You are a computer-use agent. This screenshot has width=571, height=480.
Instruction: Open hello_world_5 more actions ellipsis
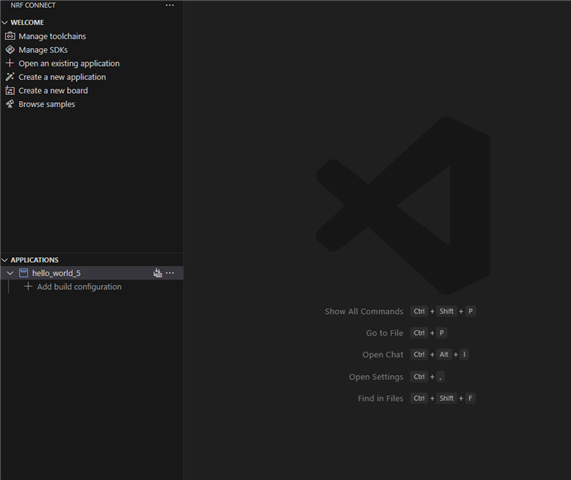coord(170,273)
